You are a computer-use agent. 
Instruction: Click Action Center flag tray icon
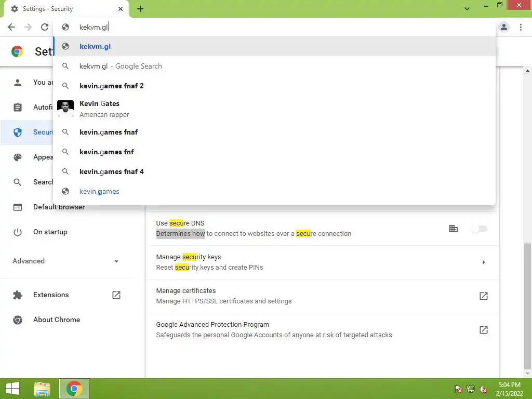tap(458, 389)
